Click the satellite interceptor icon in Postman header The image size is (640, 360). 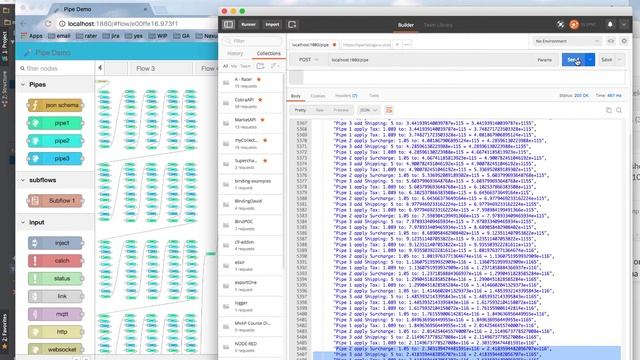point(560,25)
